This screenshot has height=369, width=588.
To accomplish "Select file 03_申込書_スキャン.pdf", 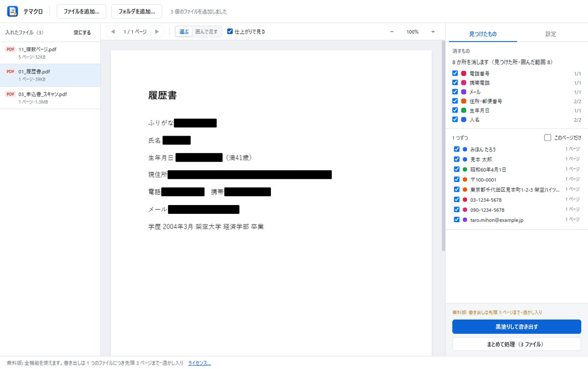I will [x=50, y=97].
